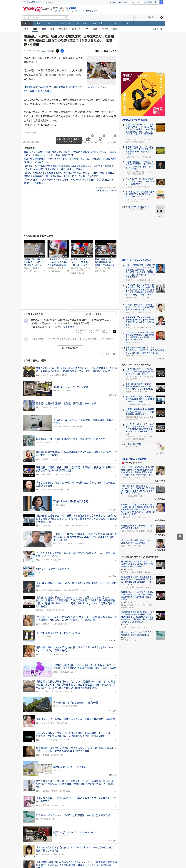Open the エキスパート tab
The height and width of the screenshot is (868, 186).
click(64, 24)
